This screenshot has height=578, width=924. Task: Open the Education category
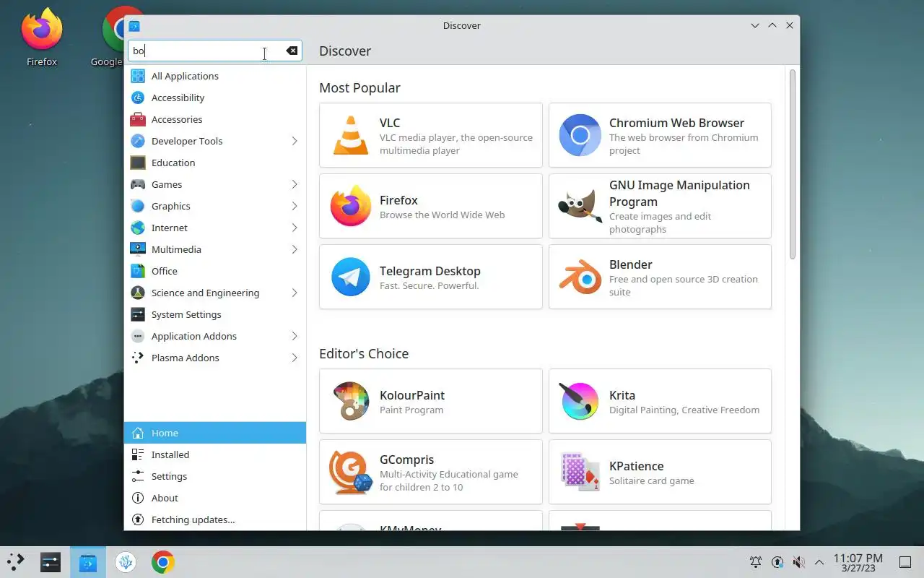(x=215, y=163)
